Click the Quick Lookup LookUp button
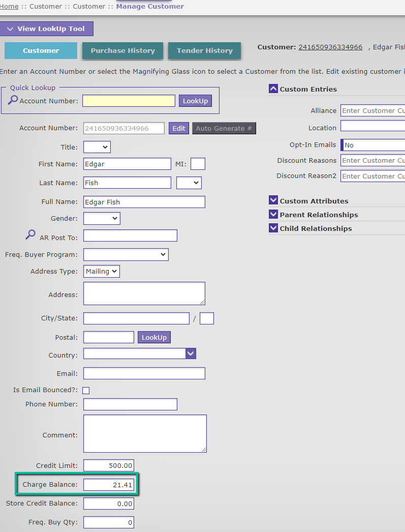The image size is (405, 532). [195, 101]
